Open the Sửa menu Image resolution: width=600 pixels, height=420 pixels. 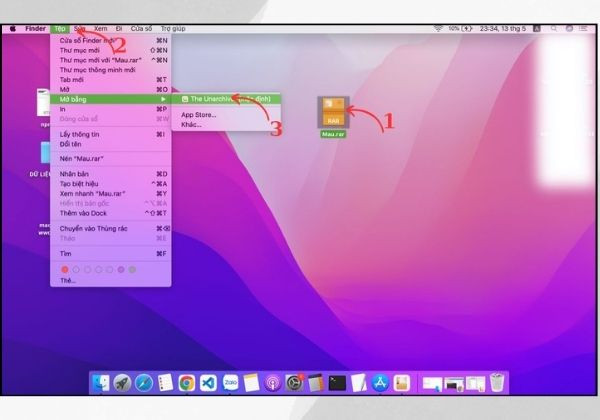[x=80, y=29]
